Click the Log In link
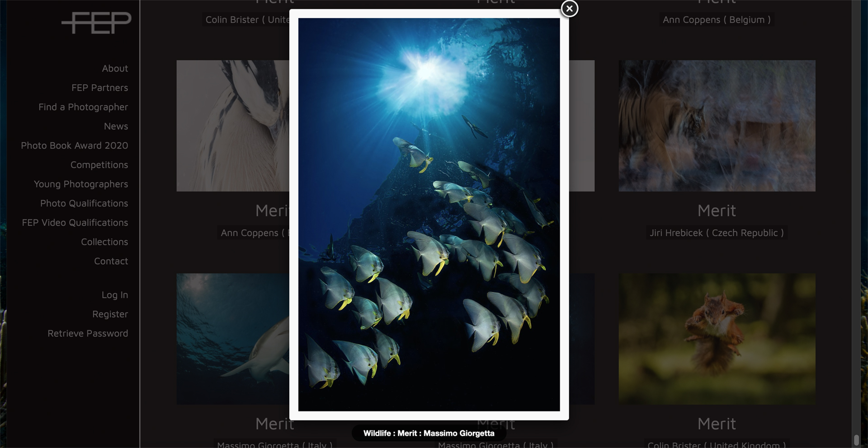The image size is (868, 448). coord(115,295)
